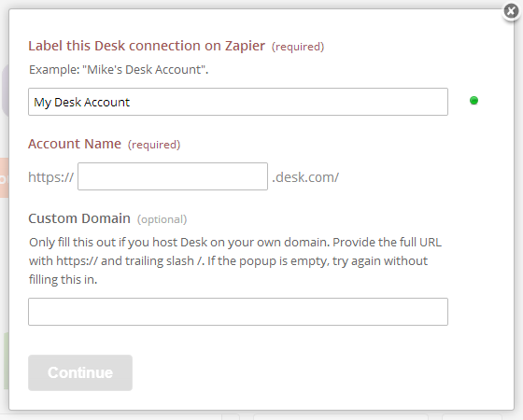Focus the My Desk Account label field
Image resolution: width=523 pixels, height=420 pixels.
click(238, 102)
